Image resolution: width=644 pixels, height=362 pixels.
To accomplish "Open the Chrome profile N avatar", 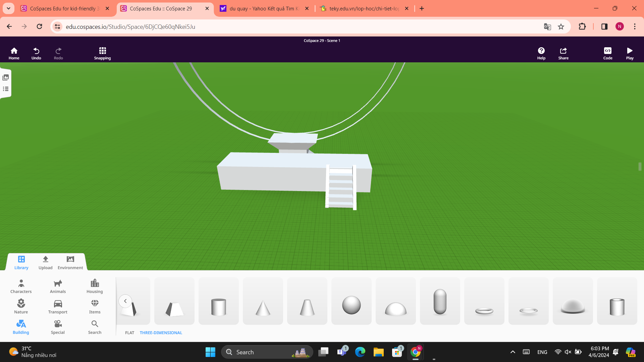I will (620, 26).
